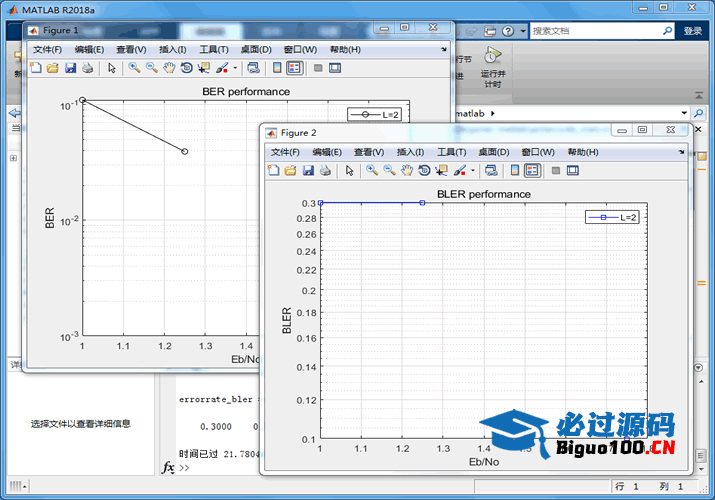Show Plot Tools and dock in Figure 1

coord(335,68)
